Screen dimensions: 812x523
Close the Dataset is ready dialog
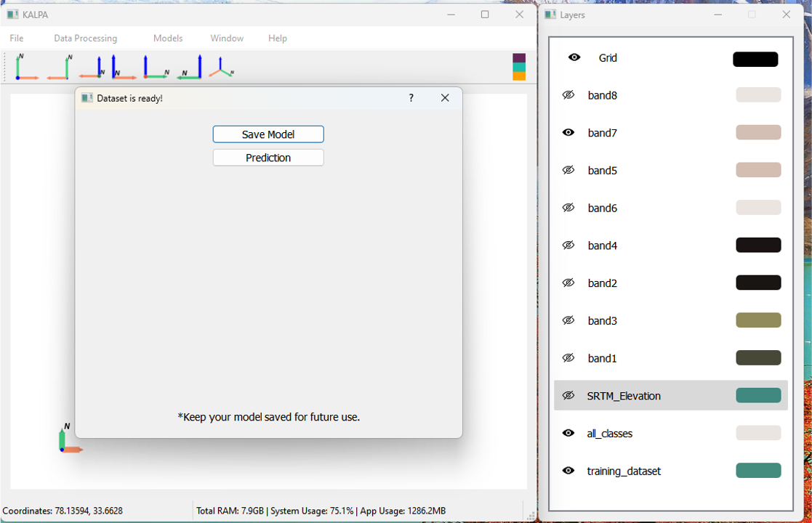445,98
